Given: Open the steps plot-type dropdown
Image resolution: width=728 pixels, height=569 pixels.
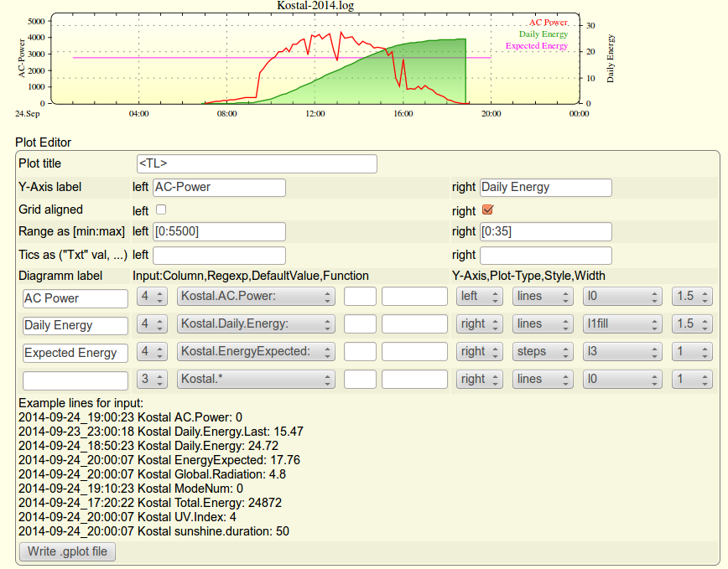Looking at the screenshot, I should (542, 352).
